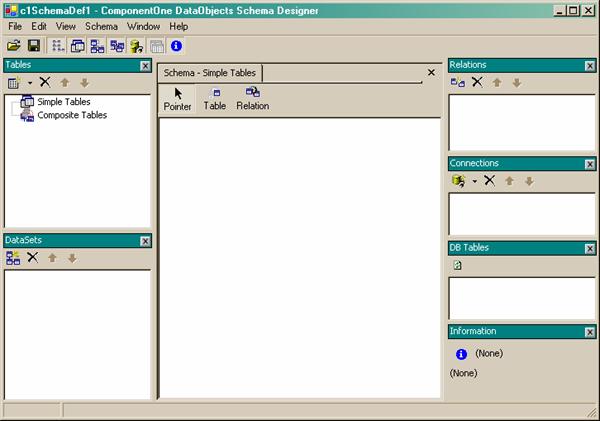This screenshot has width=600, height=421.
Task: Open the File menu
Action: pos(15,26)
